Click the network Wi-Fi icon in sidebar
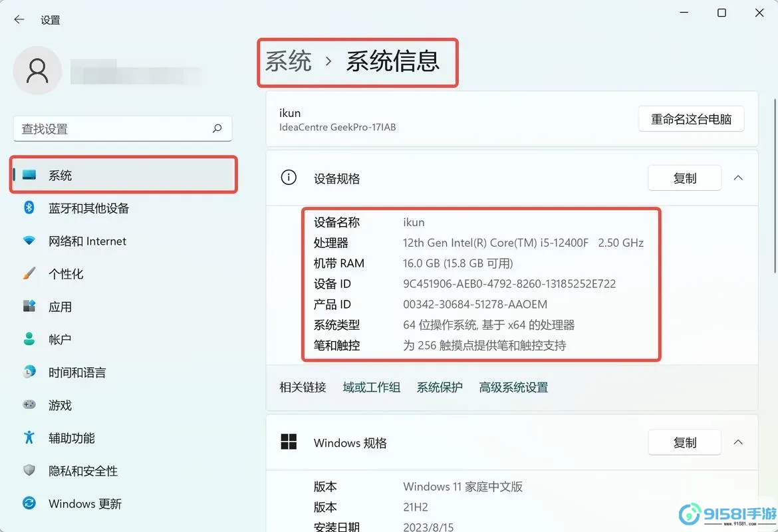 (x=29, y=241)
